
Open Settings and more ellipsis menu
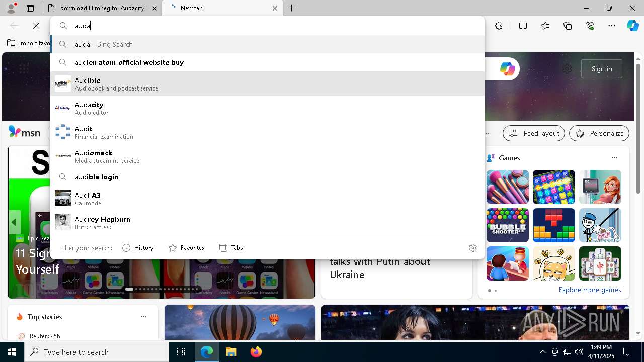click(x=612, y=26)
